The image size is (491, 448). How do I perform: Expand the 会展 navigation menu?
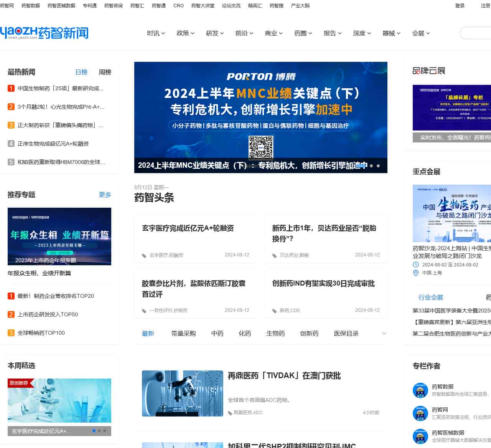pos(421,33)
